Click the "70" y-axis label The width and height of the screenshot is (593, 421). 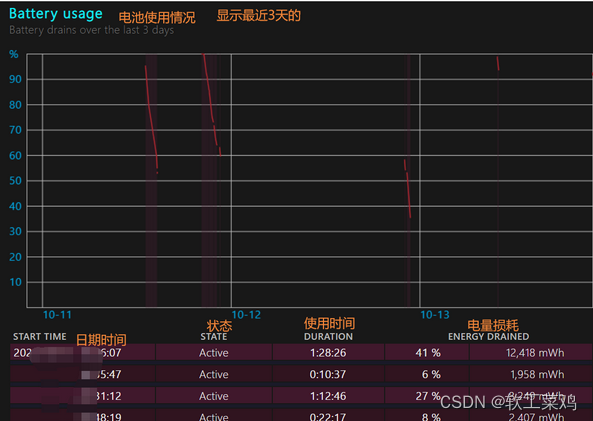15,130
